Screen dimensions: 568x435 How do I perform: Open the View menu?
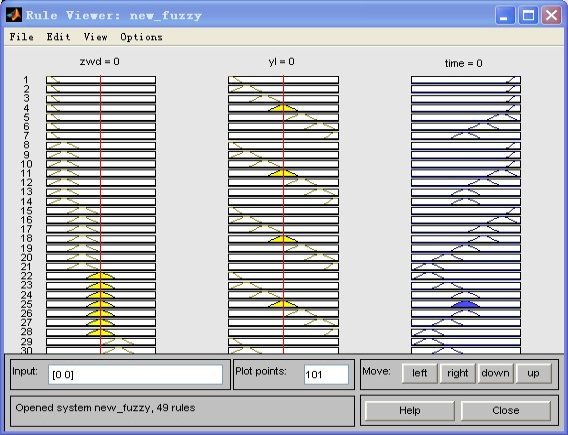[96, 37]
